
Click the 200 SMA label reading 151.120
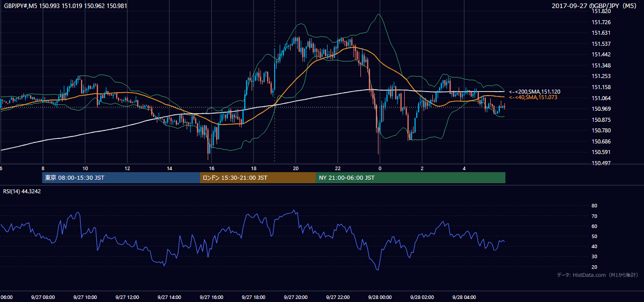click(x=535, y=92)
